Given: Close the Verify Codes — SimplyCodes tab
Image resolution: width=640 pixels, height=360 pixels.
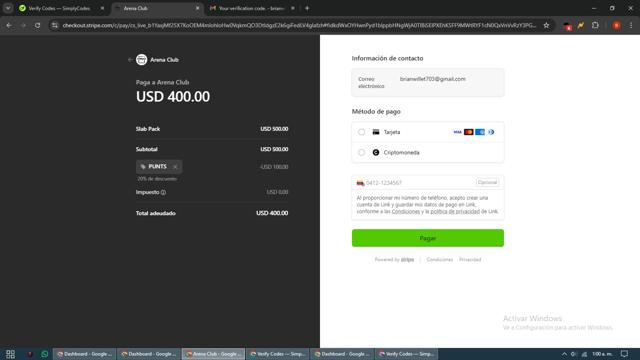Looking at the screenshot, I should click(102, 8).
